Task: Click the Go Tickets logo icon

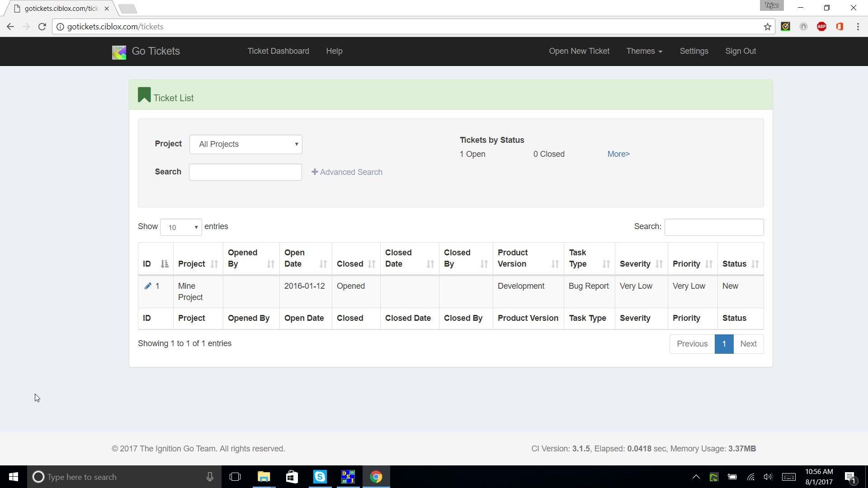Action: [x=119, y=52]
